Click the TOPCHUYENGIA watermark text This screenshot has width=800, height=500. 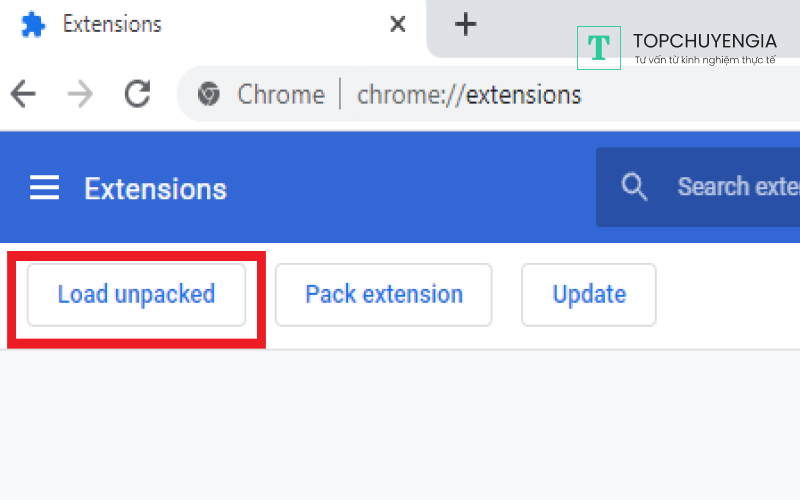[x=704, y=41]
